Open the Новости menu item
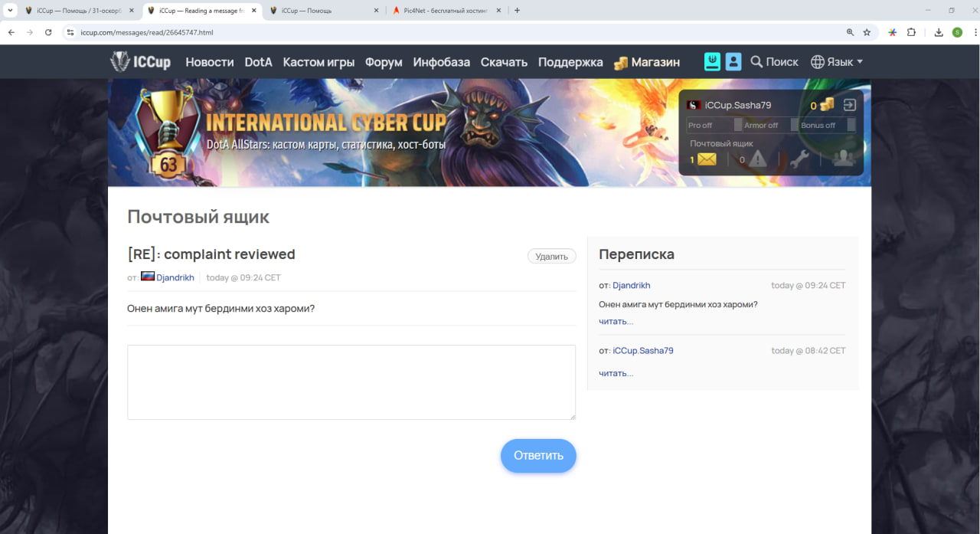Image resolution: width=980 pixels, height=534 pixels. pos(210,62)
